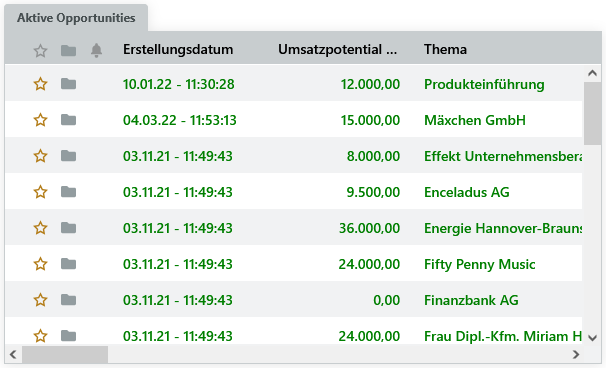Sort by Umsatzpotential column header
The height and width of the screenshot is (368, 606).
tap(337, 49)
